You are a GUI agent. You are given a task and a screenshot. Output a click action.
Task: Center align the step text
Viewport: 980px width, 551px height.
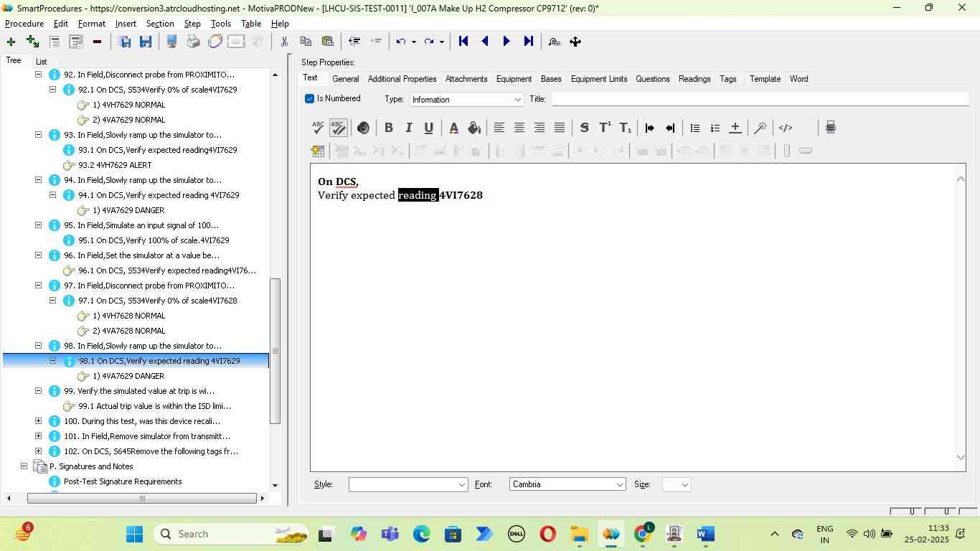point(519,128)
